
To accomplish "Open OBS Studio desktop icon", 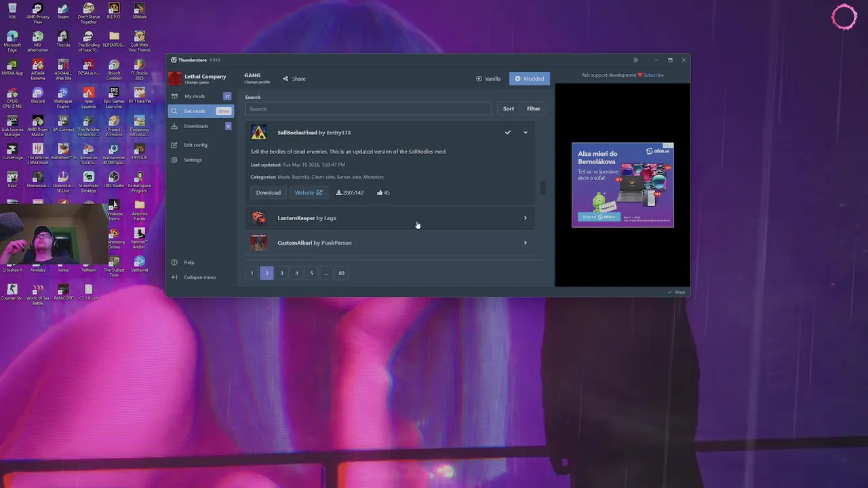I will 114,180.
